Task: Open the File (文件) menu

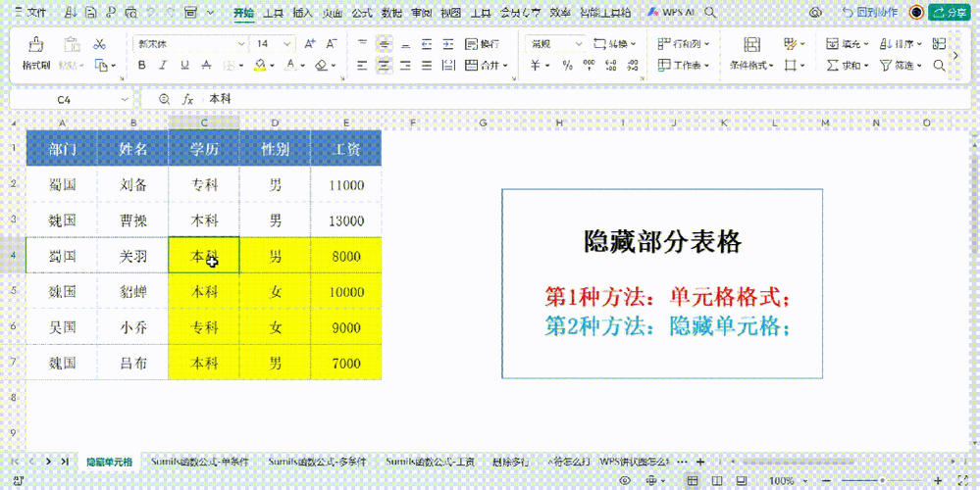Action: pos(30,12)
